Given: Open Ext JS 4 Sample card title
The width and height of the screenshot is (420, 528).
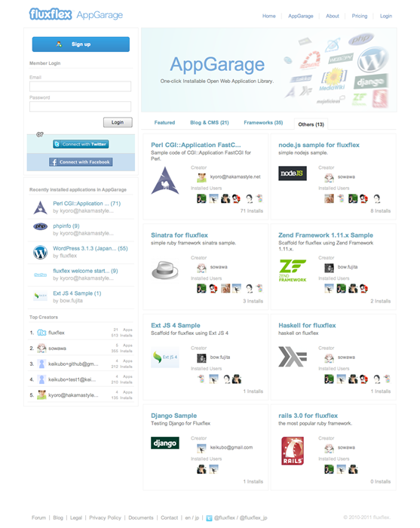Looking at the screenshot, I should click(x=176, y=325).
